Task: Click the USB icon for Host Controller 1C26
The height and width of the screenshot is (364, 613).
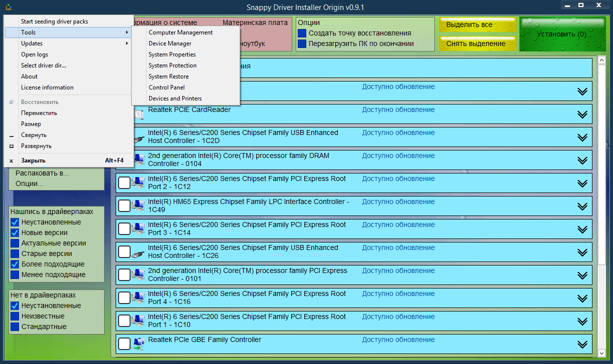Action: tap(139, 253)
